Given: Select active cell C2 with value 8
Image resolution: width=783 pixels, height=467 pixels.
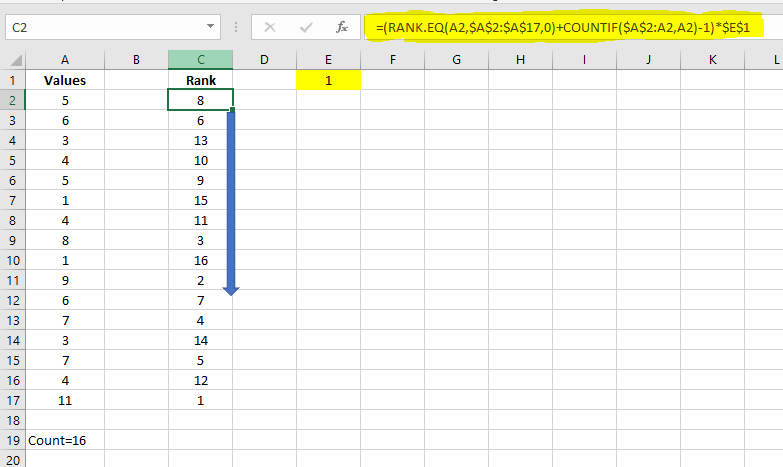Looking at the screenshot, I should (x=201, y=100).
